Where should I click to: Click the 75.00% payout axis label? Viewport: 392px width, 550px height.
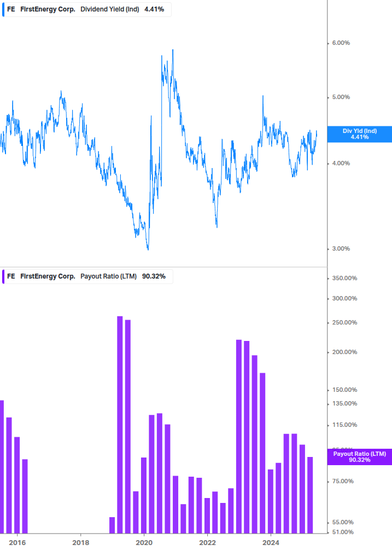click(x=343, y=481)
